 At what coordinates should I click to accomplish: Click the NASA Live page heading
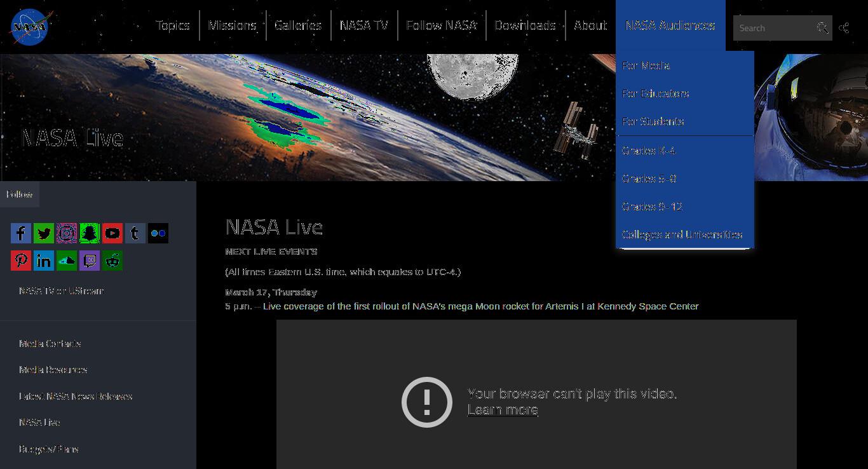[274, 228]
